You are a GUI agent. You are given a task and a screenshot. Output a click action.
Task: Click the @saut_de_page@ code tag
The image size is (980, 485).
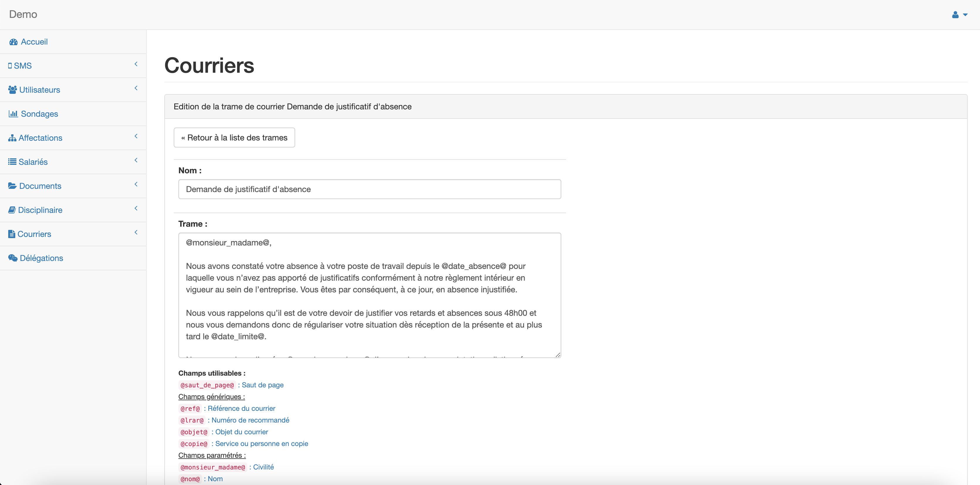[x=207, y=385]
